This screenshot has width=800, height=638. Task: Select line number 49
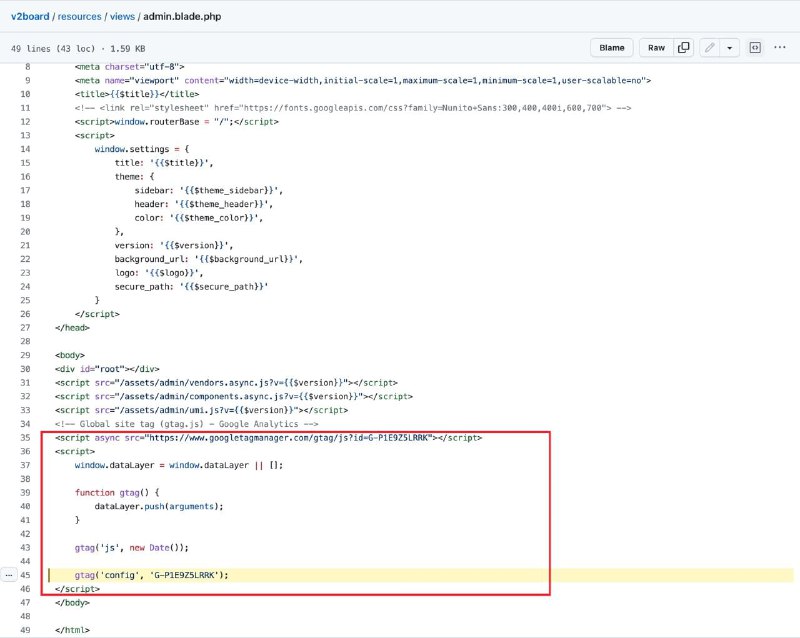24,630
